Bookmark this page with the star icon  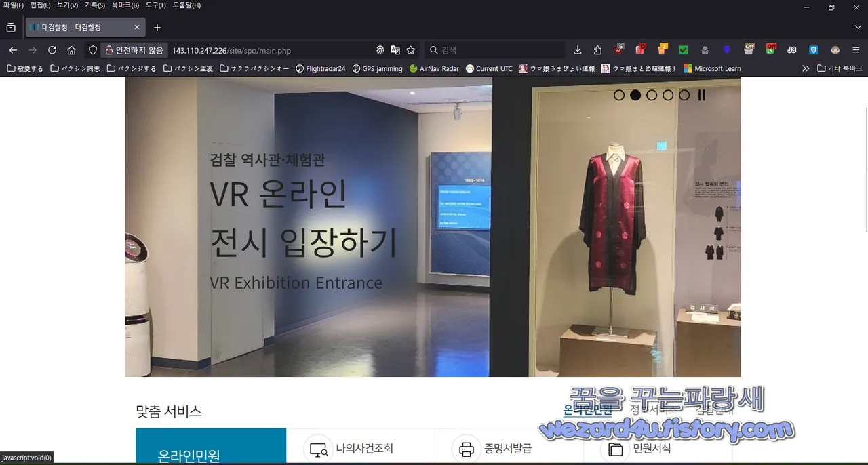coord(410,50)
